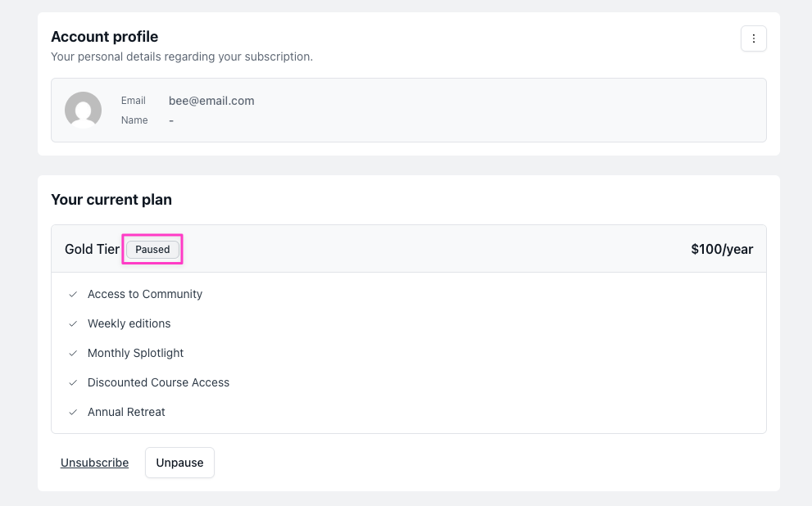The height and width of the screenshot is (506, 812).
Task: Click checkmark next to Weekly editions
Action: [x=73, y=323]
